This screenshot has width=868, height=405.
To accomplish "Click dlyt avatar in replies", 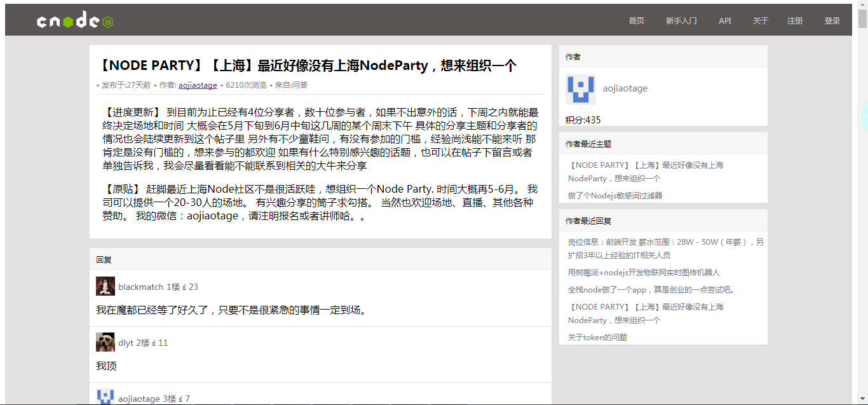I will click(105, 342).
